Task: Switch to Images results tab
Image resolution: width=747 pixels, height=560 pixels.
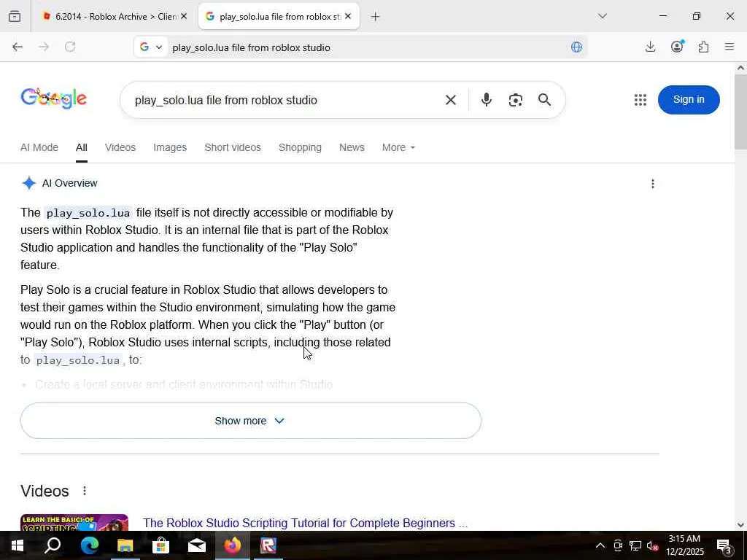Action: (170, 147)
